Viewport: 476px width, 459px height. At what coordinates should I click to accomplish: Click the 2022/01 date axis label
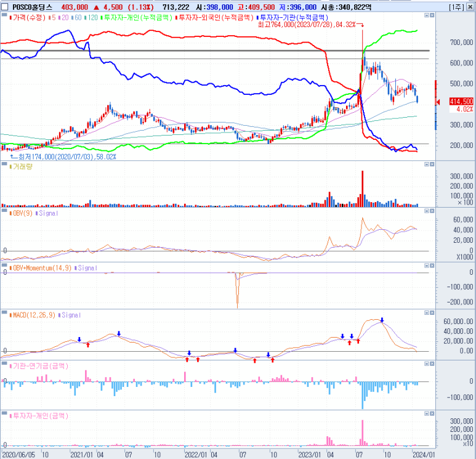(x=196, y=455)
